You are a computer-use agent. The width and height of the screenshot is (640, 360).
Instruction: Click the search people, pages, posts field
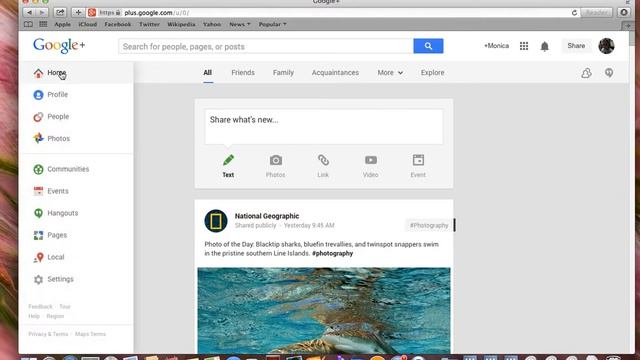click(266, 47)
